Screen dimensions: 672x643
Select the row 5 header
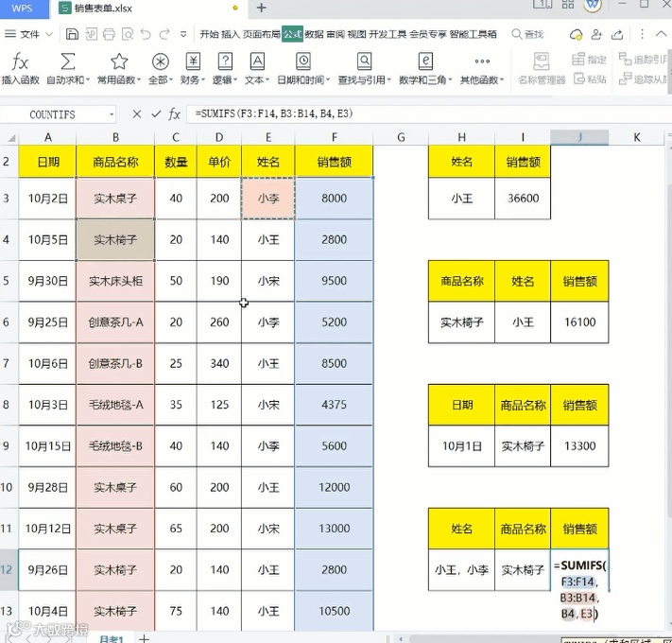click(6, 281)
